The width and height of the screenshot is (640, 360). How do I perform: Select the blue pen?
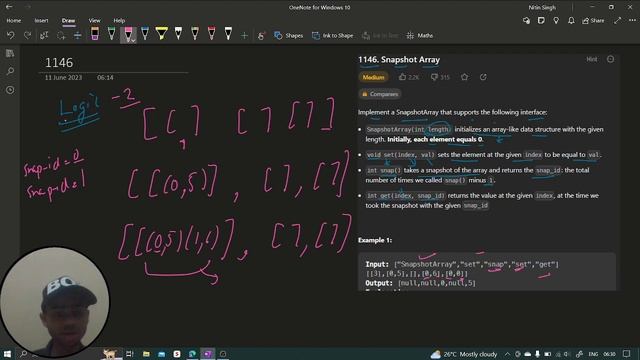click(145, 34)
